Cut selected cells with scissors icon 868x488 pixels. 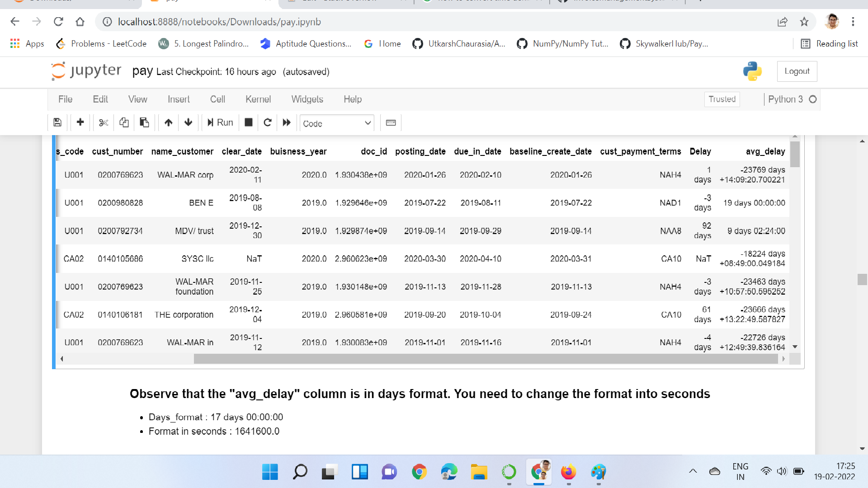(104, 122)
